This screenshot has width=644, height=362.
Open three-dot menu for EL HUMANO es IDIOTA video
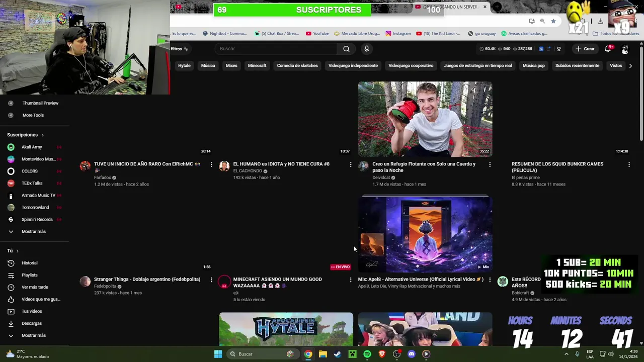click(351, 164)
